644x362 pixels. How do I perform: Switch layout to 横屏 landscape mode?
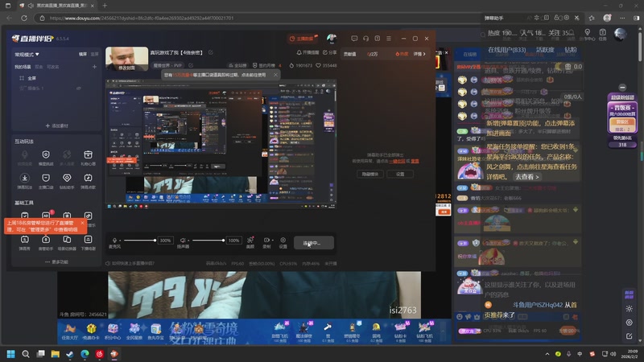83,54
